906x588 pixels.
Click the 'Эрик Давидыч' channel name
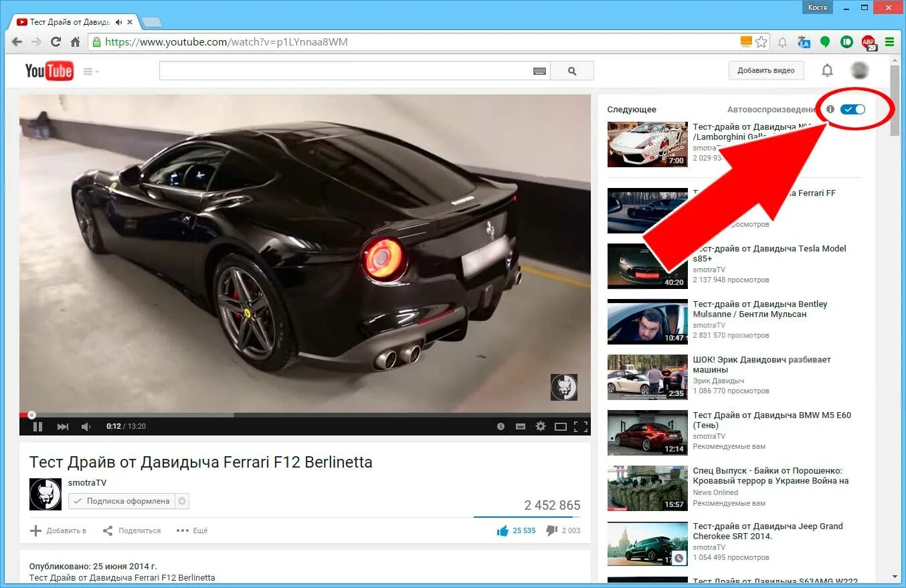coord(718,381)
